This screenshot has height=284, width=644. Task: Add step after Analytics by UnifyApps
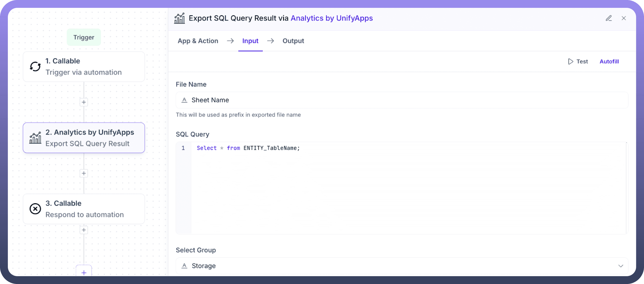click(84, 173)
